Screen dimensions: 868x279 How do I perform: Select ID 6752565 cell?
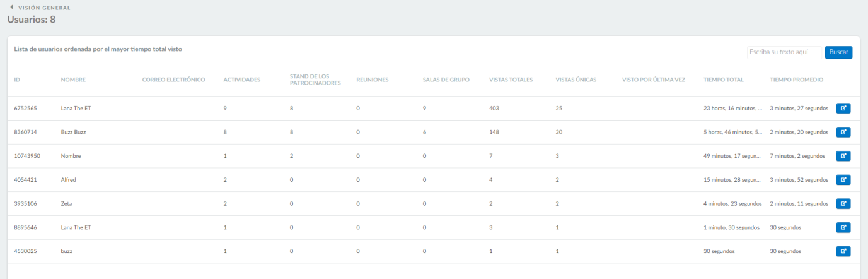(x=25, y=109)
